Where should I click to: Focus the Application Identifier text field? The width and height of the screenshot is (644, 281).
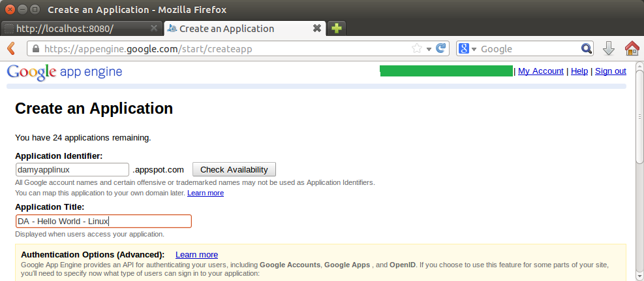(x=72, y=169)
